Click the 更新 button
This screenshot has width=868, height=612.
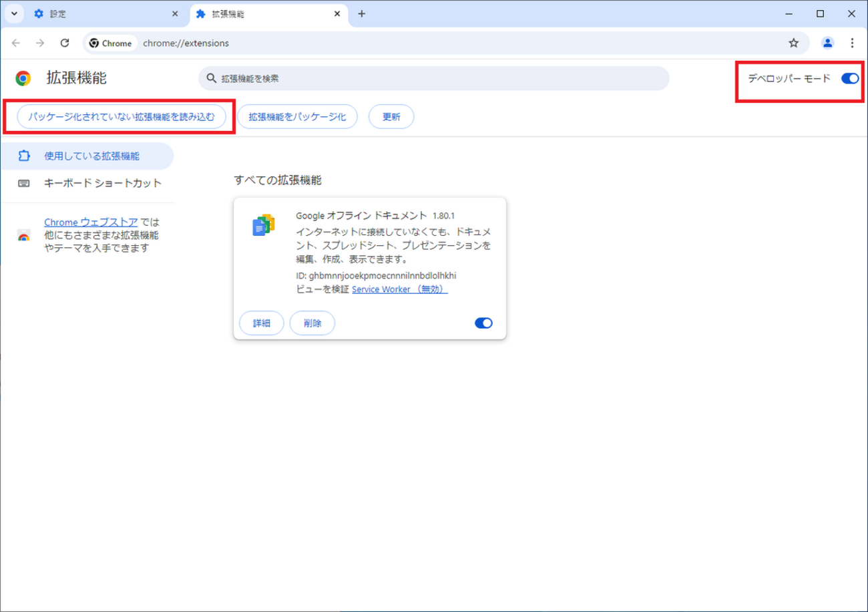(x=391, y=117)
